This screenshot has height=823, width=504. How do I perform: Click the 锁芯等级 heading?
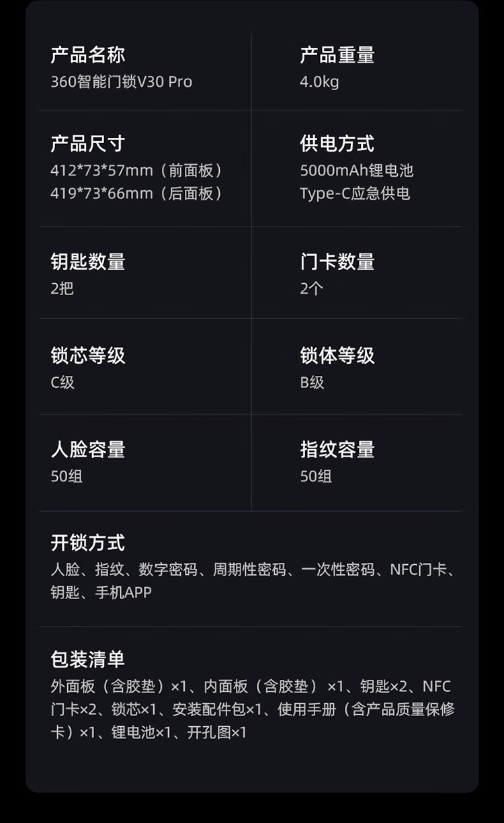[x=87, y=356]
